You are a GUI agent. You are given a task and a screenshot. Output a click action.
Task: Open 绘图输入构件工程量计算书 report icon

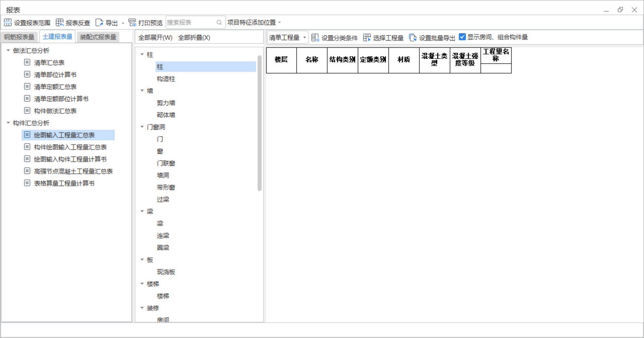pyautogui.click(x=27, y=159)
